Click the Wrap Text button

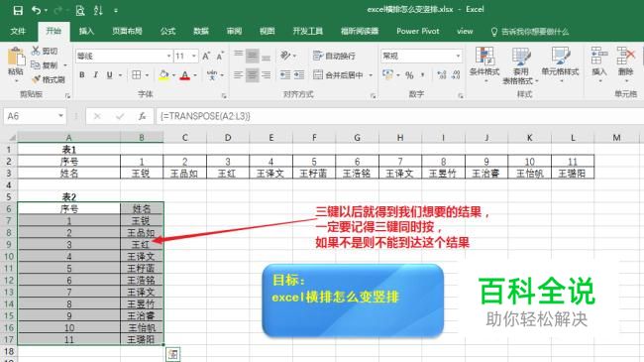click(x=334, y=56)
